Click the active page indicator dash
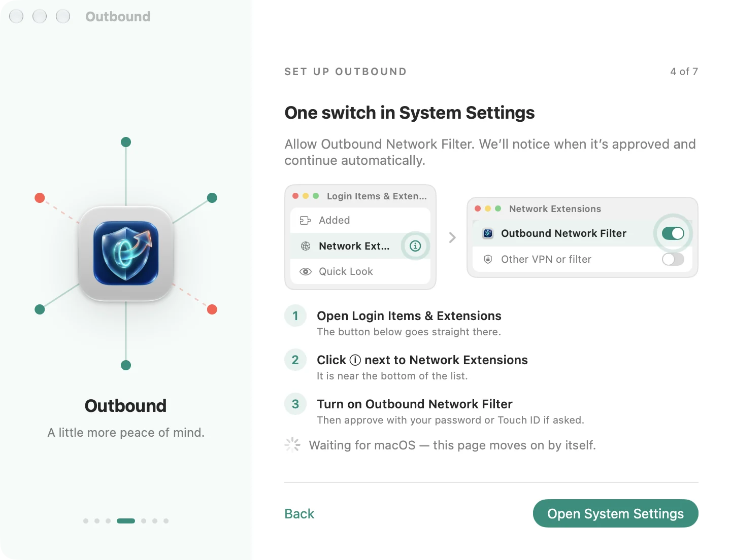731x560 pixels. pyautogui.click(x=126, y=521)
